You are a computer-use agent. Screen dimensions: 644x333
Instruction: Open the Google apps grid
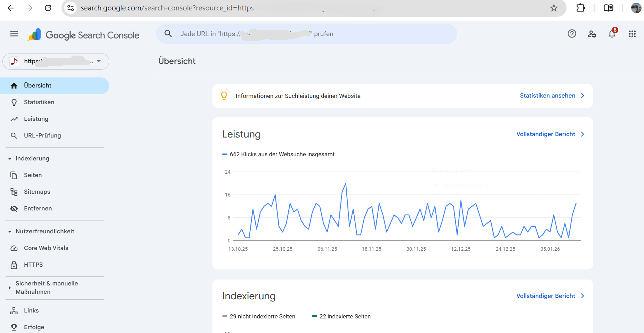[x=632, y=34]
